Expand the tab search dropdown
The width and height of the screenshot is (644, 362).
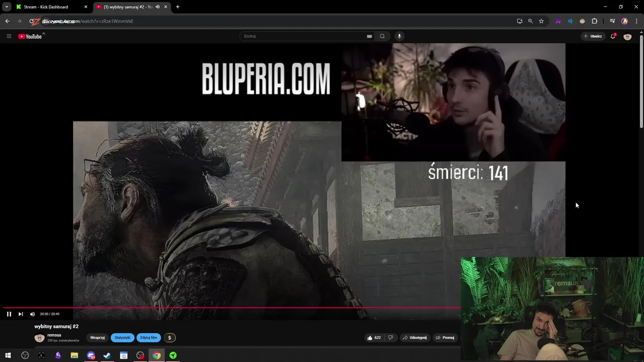7,7
